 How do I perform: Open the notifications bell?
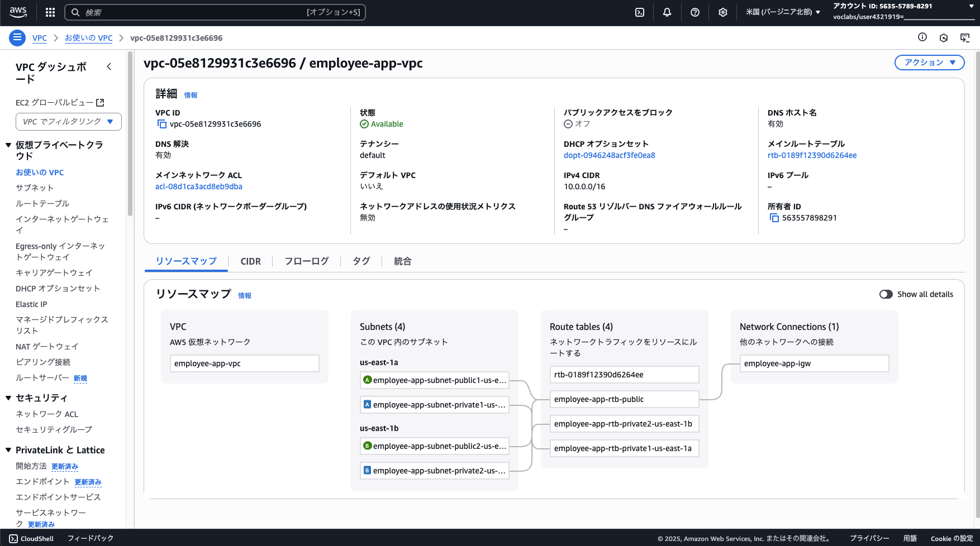coord(667,12)
